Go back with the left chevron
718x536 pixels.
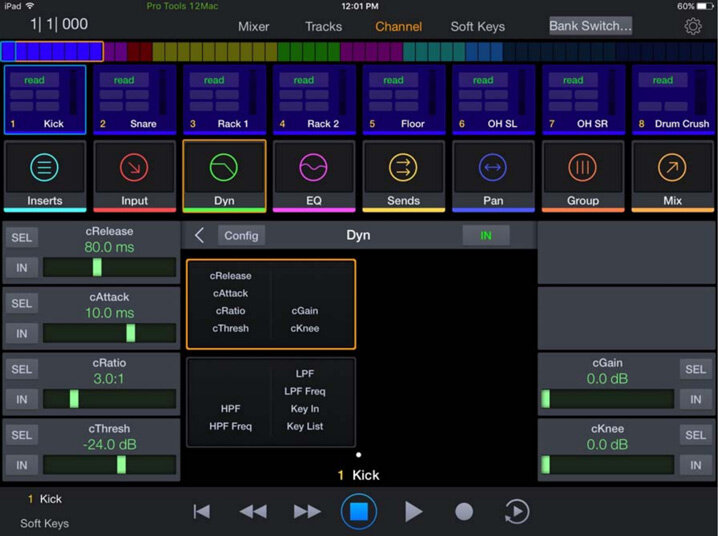[199, 236]
